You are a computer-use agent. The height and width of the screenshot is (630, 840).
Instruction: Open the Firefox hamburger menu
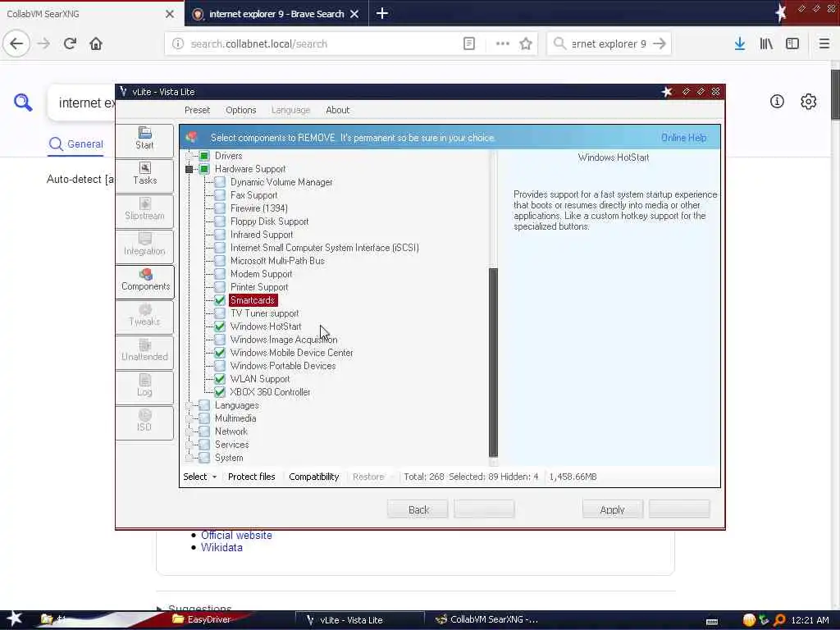tap(824, 44)
